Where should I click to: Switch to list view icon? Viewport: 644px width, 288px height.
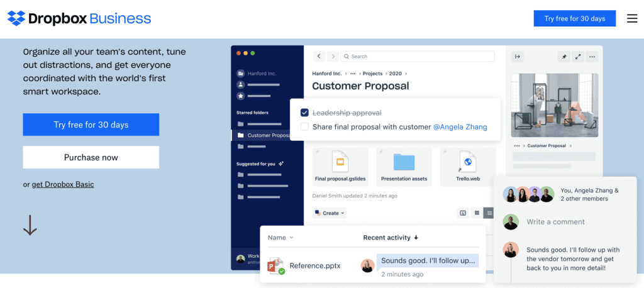click(x=489, y=213)
